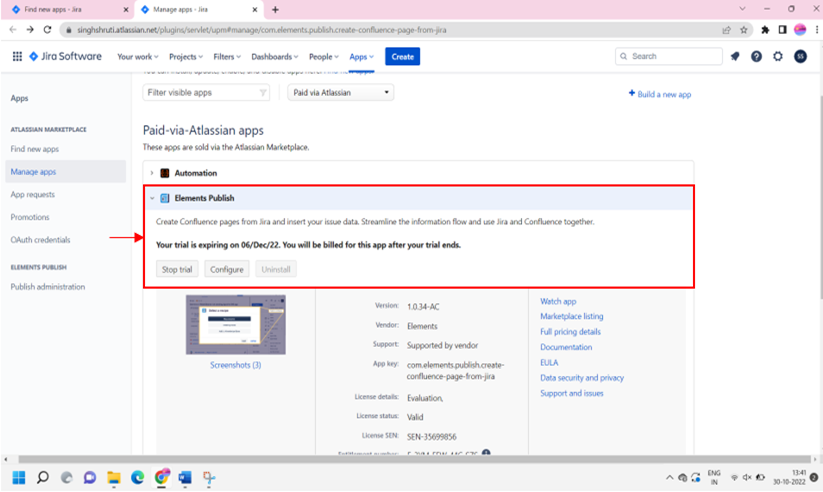Open Microsoft Word from the taskbar

[x=185, y=477]
